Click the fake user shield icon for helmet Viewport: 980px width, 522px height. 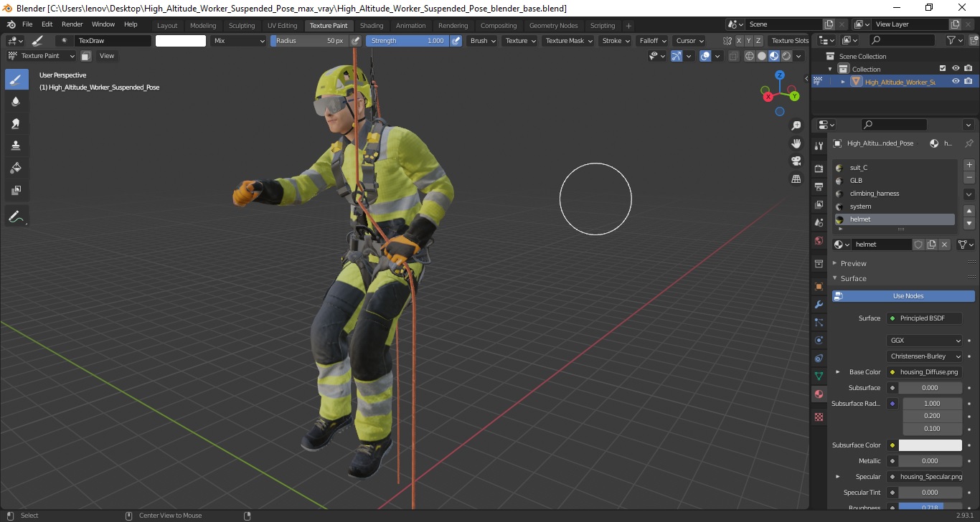(x=918, y=245)
